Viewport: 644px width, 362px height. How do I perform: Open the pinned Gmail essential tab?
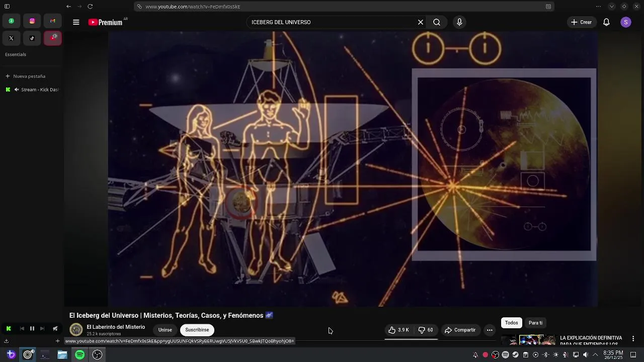[52, 21]
